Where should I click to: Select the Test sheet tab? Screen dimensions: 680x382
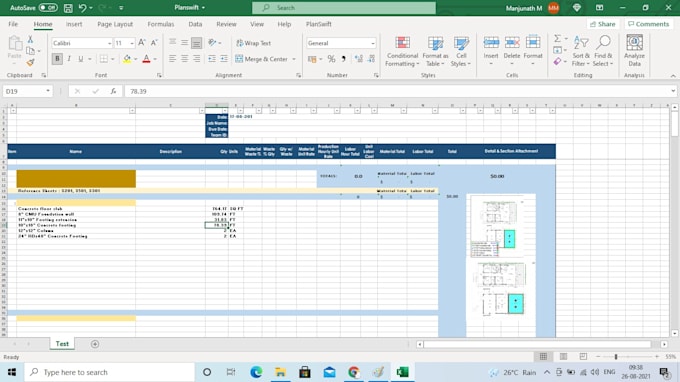tap(62, 344)
